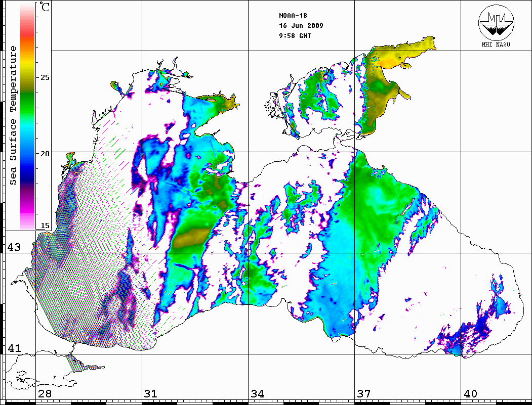This screenshot has height=405, width=532.
Task: Click the MHI NASU logo emblem
Action: (496, 22)
